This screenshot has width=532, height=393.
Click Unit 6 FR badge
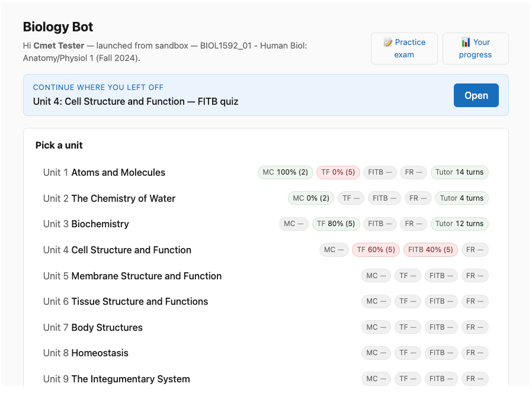(475, 301)
